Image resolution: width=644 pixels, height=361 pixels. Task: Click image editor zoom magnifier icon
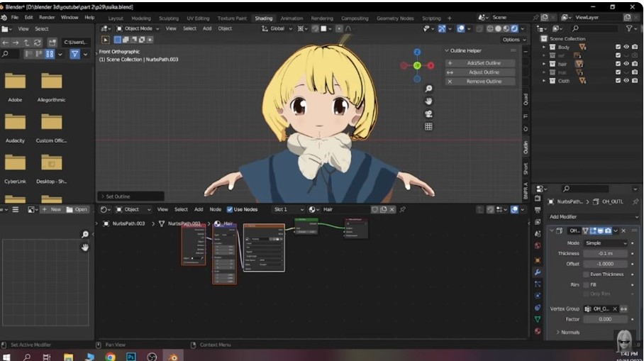[85, 234]
